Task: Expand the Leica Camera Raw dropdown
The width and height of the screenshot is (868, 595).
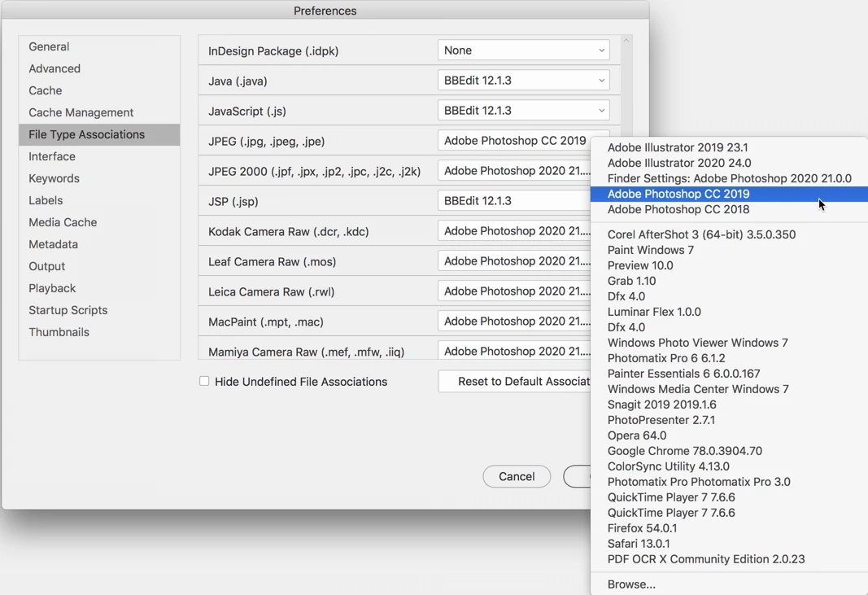Action: [x=515, y=291]
